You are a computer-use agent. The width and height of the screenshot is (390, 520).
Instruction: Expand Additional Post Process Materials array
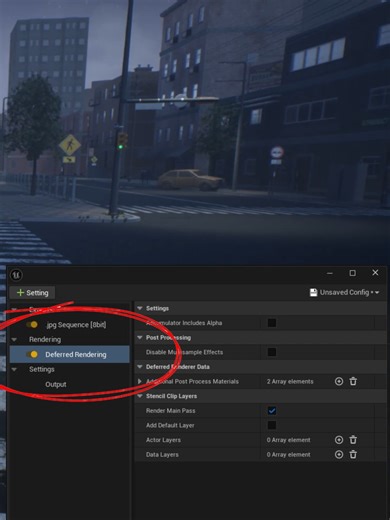[x=140, y=381]
